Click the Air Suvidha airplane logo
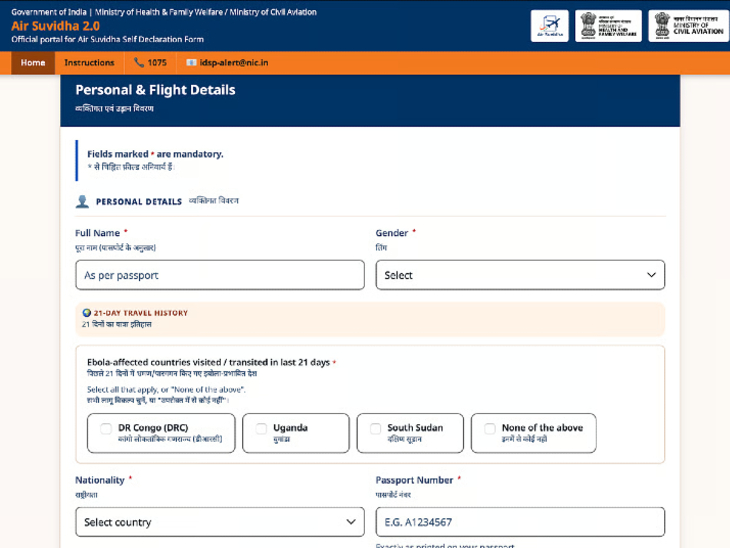730x548 pixels. 549,26
